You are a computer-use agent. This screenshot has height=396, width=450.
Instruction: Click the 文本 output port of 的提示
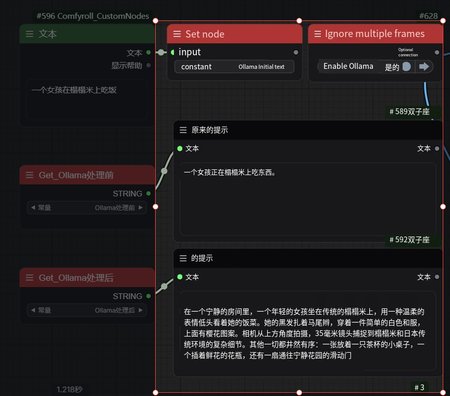(x=437, y=277)
